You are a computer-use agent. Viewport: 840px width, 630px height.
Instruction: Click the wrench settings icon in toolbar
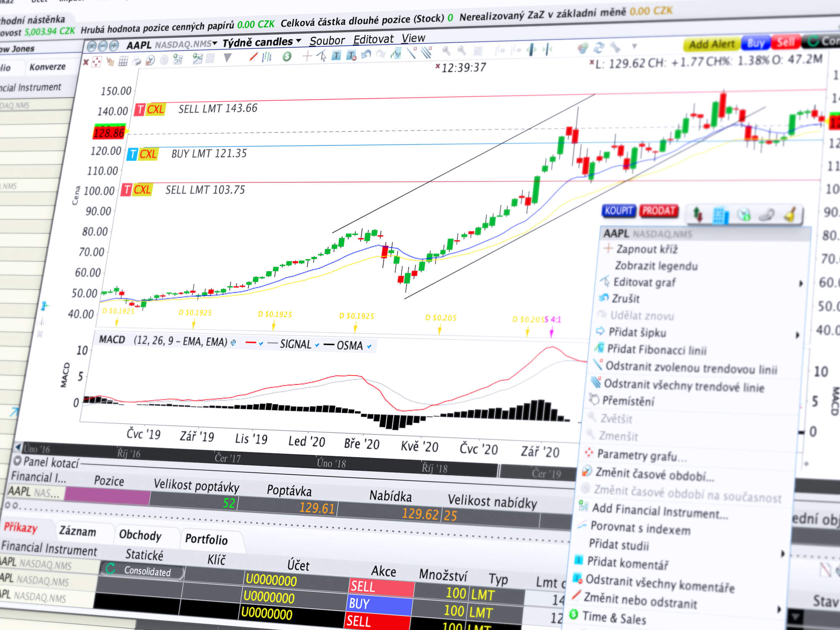(615, 47)
